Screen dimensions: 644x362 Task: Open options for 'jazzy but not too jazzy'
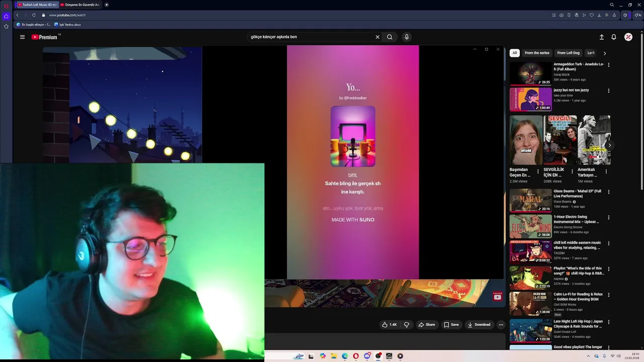[609, 91]
